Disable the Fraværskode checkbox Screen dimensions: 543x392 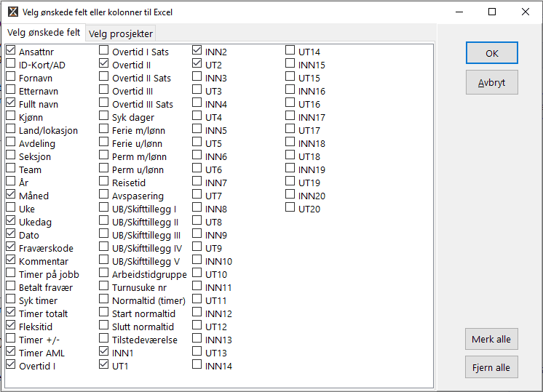[11, 248]
